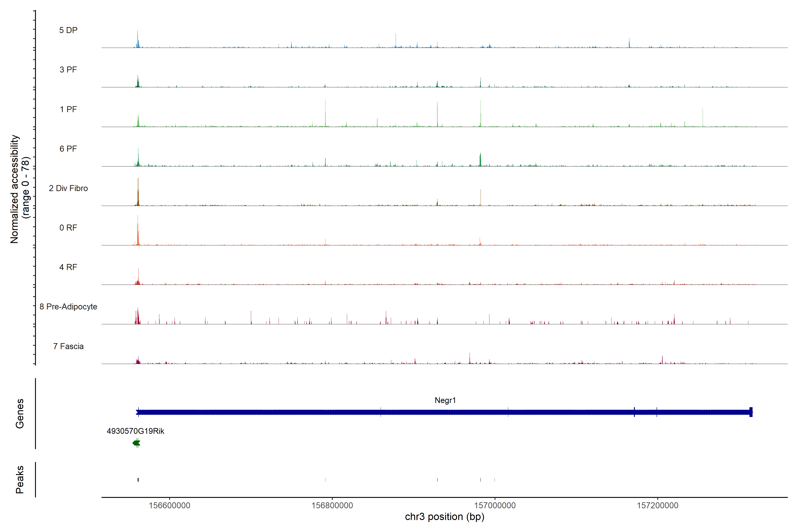Click the 7 Fascia track label
This screenshot has width=798, height=532.
pyautogui.click(x=68, y=346)
